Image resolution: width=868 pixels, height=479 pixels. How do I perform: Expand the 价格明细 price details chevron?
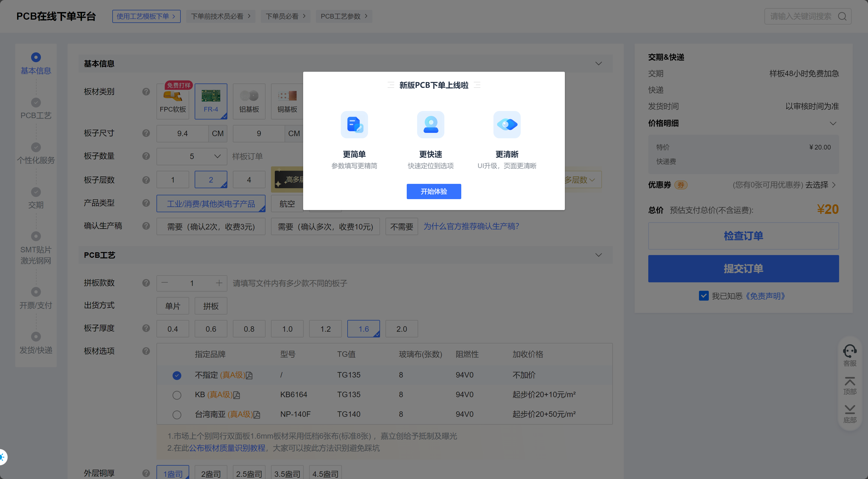coord(833,123)
